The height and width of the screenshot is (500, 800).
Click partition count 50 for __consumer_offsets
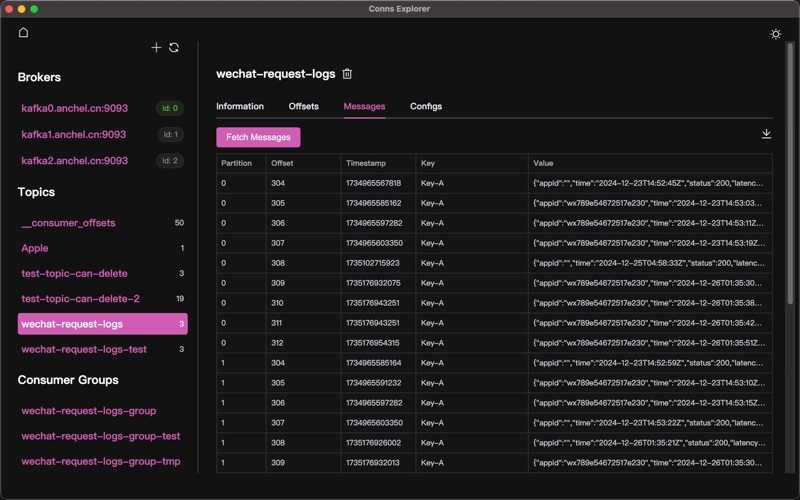(179, 223)
